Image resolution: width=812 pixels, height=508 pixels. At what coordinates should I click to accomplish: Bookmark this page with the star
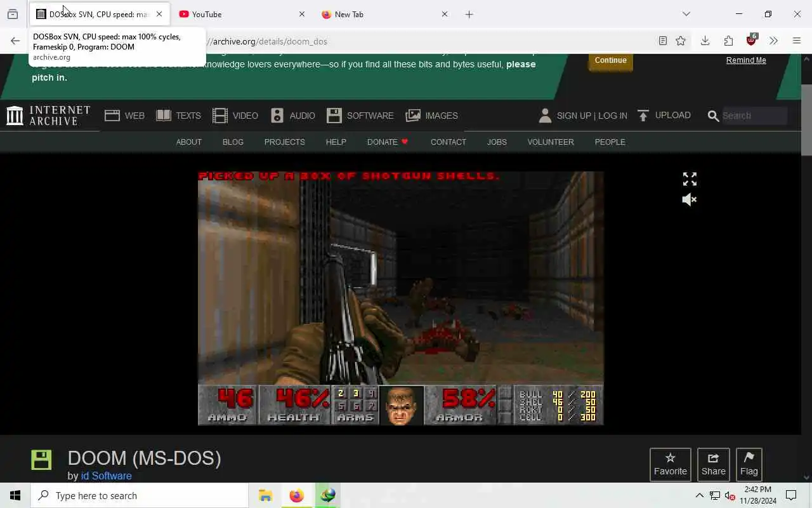click(681, 41)
